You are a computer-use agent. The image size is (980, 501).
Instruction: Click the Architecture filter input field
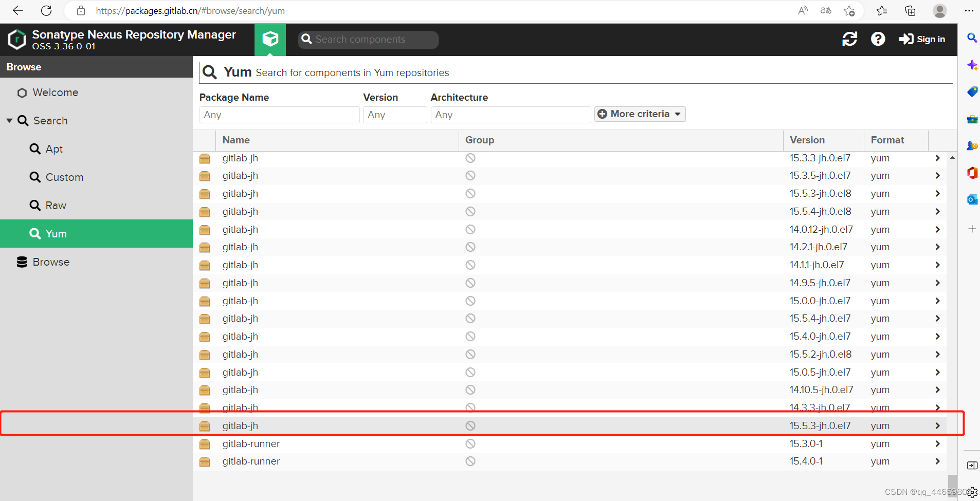(511, 115)
